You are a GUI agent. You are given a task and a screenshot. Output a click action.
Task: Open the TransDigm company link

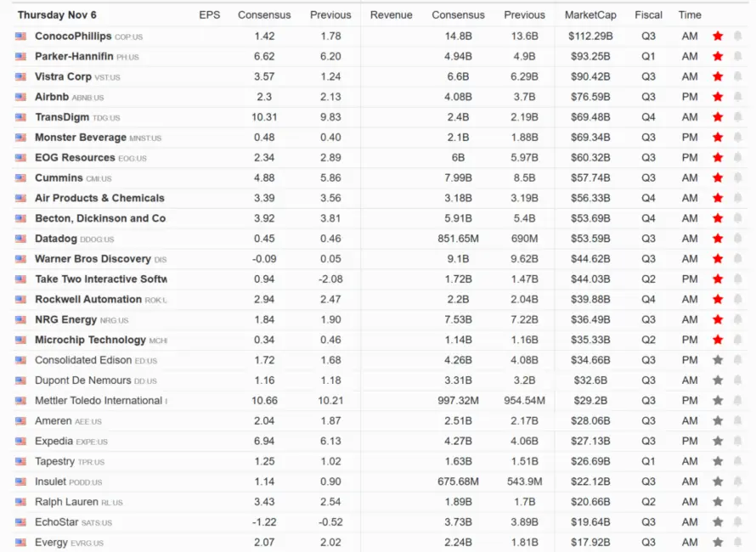(x=62, y=117)
